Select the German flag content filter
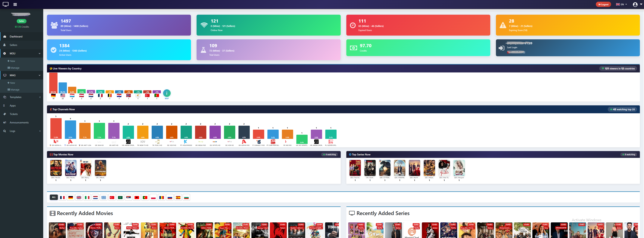The width and height of the screenshot is (644, 238). pos(71,197)
